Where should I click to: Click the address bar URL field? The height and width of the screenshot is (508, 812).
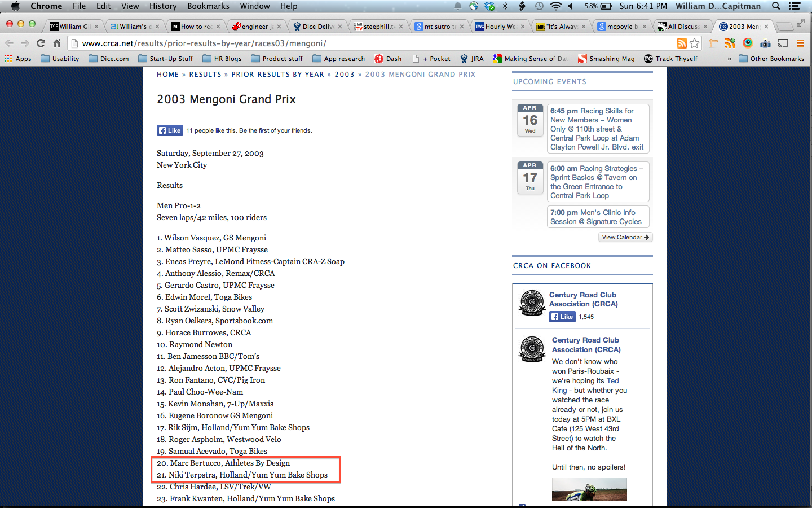372,43
